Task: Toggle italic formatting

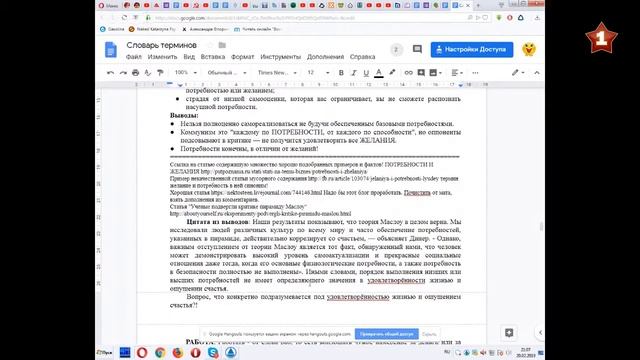Action: [353, 73]
